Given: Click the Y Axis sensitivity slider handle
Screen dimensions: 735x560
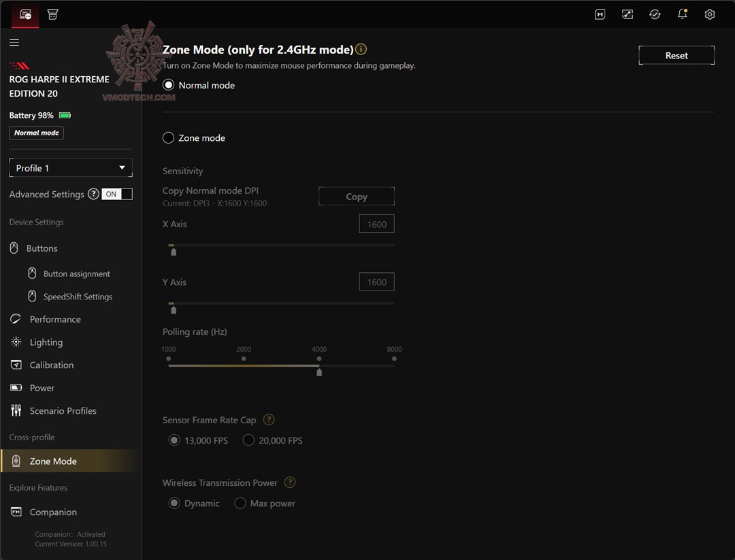Looking at the screenshot, I should tap(174, 310).
